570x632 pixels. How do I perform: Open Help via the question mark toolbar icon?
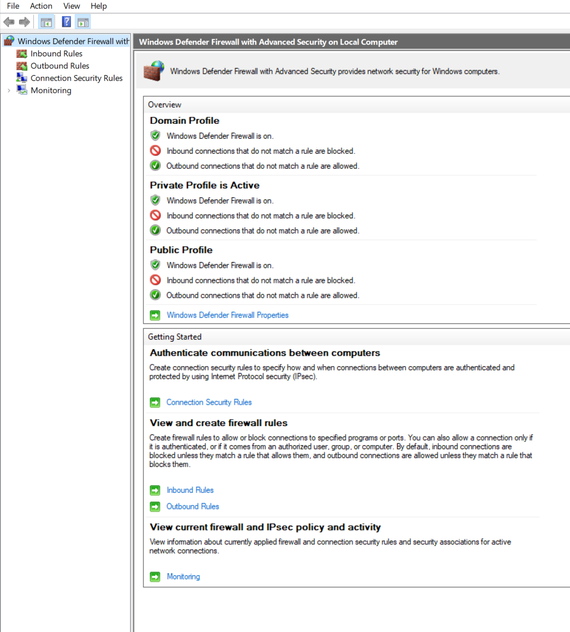66,22
